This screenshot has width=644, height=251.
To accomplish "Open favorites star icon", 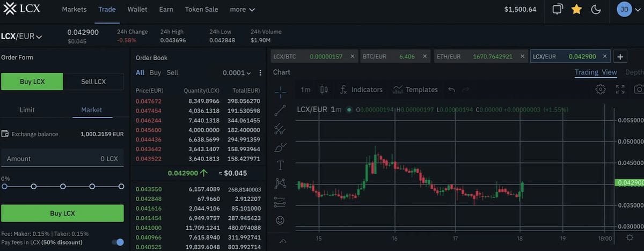I will (x=577, y=9).
